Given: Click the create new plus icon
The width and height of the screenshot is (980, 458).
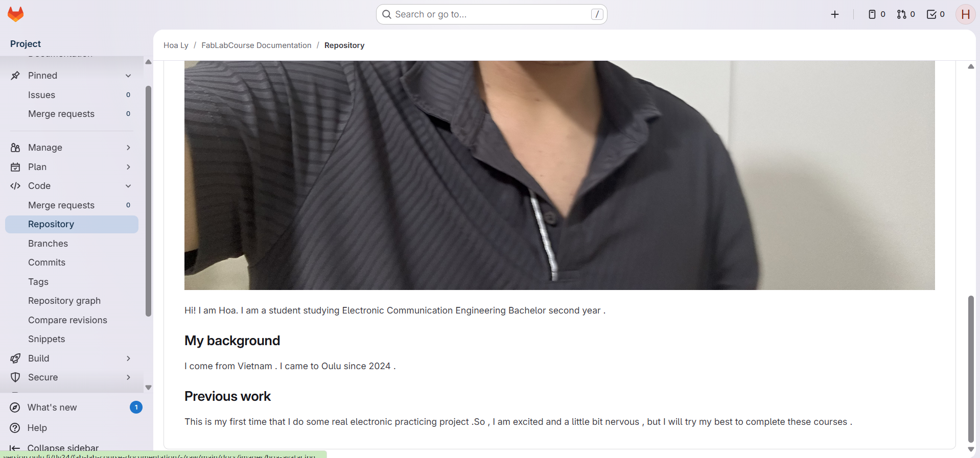Looking at the screenshot, I should point(835,14).
